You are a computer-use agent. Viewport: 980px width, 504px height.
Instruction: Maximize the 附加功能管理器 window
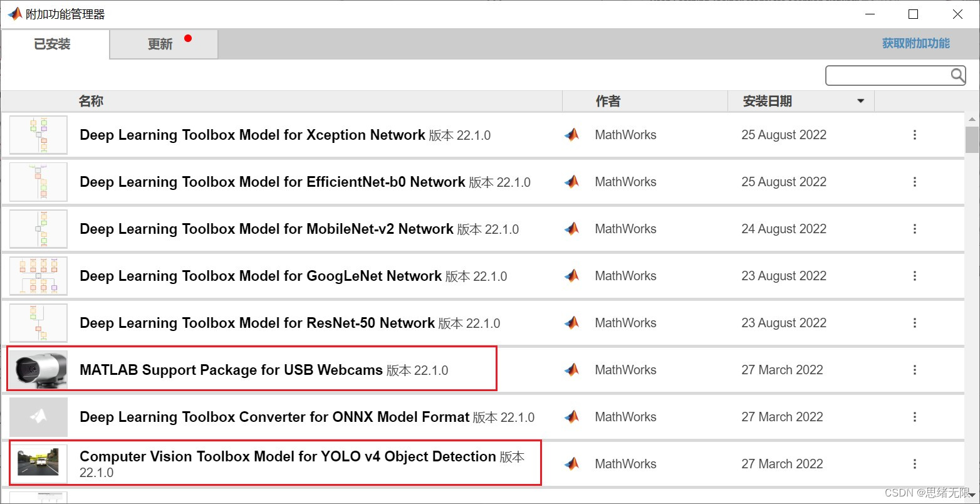914,14
